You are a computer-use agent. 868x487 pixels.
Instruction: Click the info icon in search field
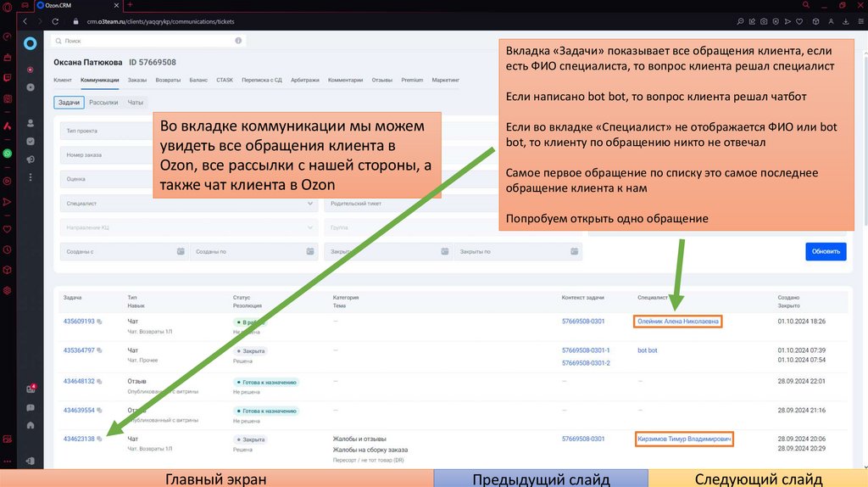tap(238, 41)
